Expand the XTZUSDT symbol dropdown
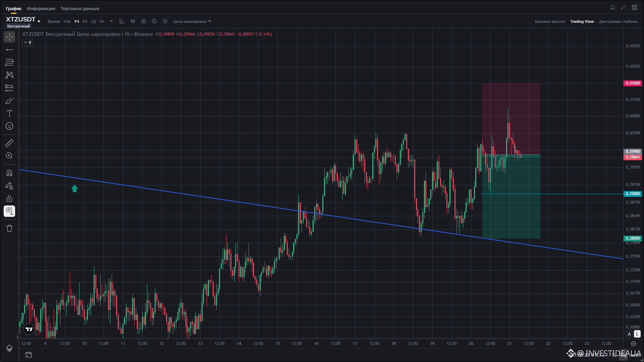This screenshot has height=362, width=644. pyautogui.click(x=39, y=21)
